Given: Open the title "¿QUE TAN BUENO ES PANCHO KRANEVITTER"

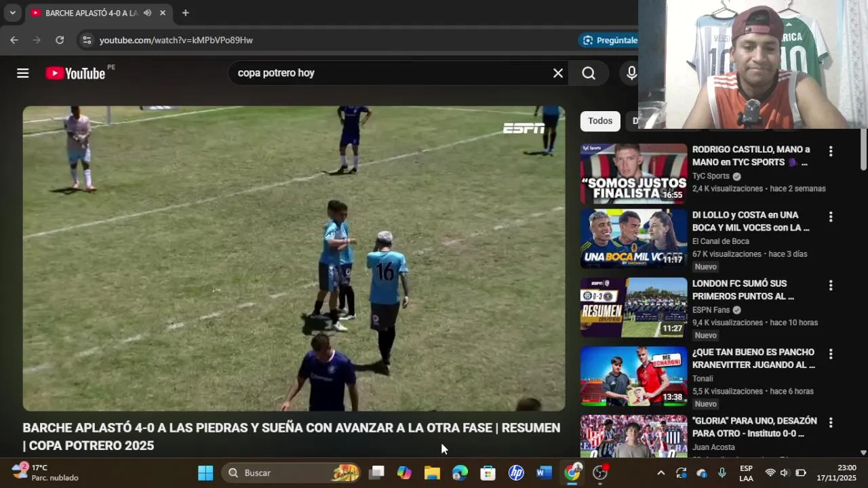Looking at the screenshot, I should click(753, 358).
